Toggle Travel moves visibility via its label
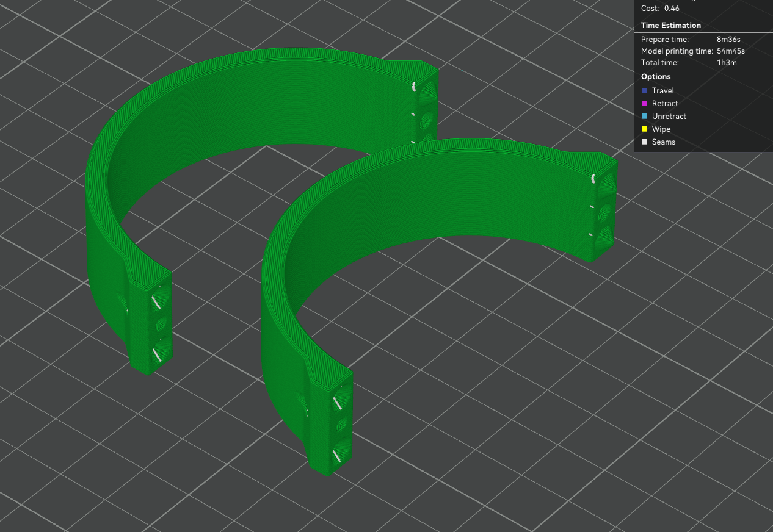Screen dimensions: 773x532 pyautogui.click(x=662, y=90)
